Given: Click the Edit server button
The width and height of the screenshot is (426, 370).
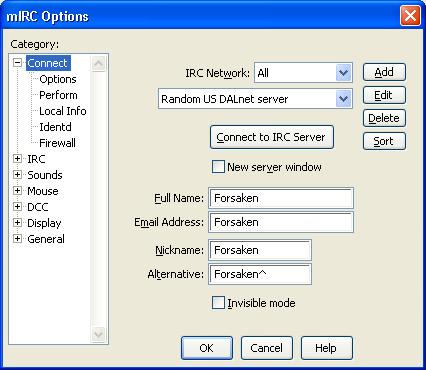Looking at the screenshot, I should pos(384,95).
